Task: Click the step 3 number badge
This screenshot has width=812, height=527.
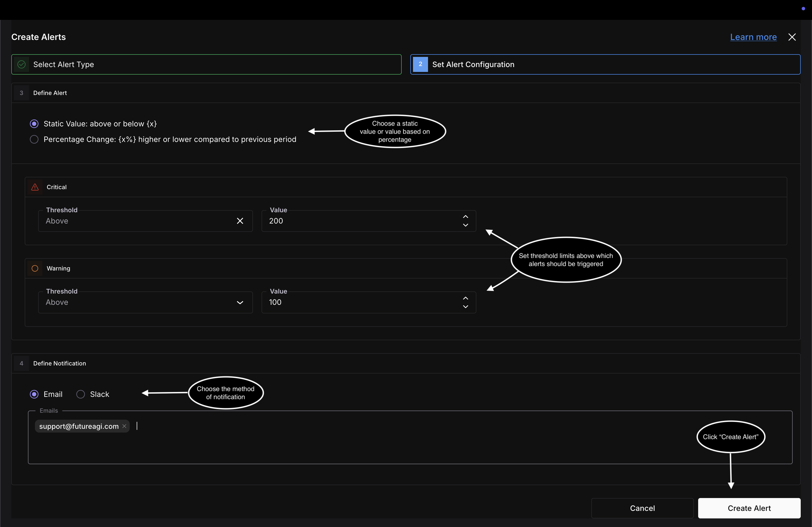Action: click(x=21, y=93)
